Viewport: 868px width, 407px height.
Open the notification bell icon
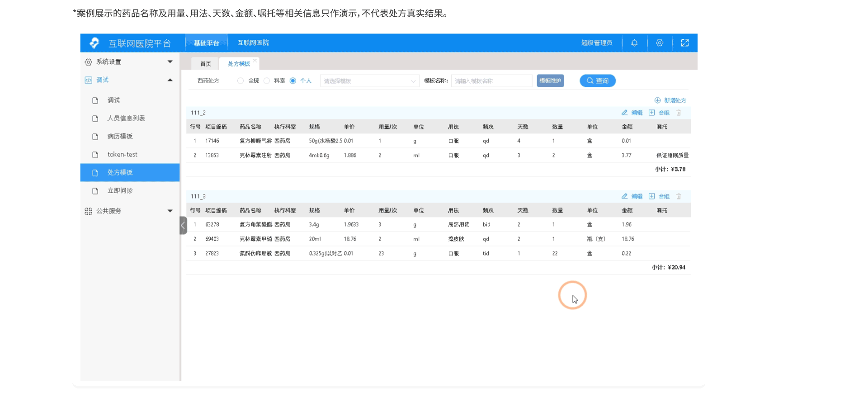(634, 43)
